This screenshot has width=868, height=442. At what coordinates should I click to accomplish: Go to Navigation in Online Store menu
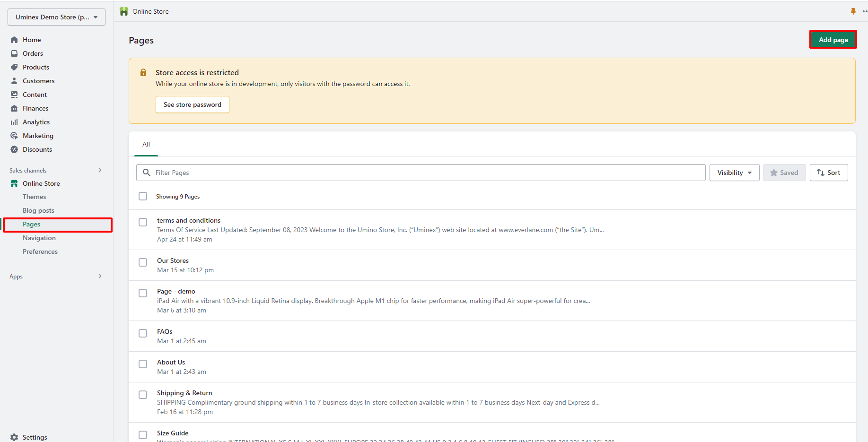tap(39, 238)
